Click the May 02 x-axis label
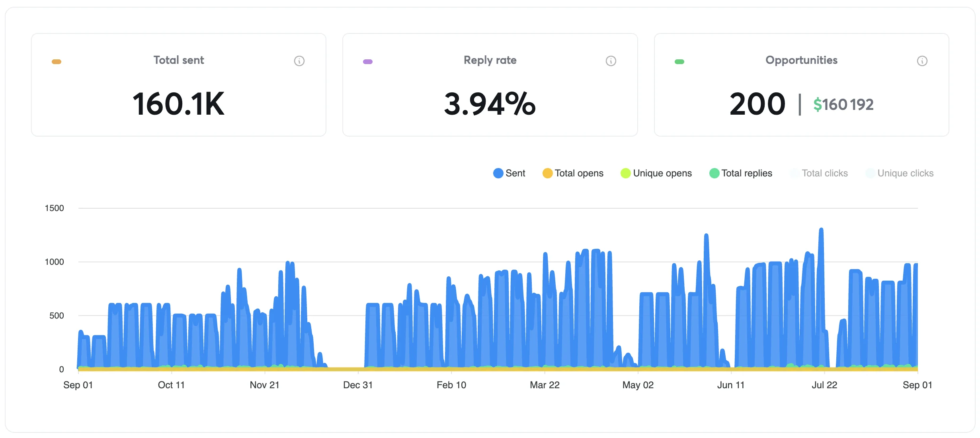The image size is (980, 438). (x=638, y=385)
